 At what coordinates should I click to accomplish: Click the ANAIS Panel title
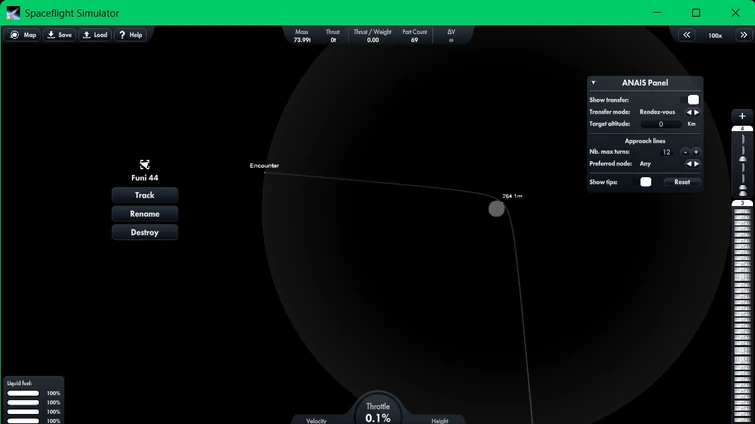pyautogui.click(x=645, y=83)
